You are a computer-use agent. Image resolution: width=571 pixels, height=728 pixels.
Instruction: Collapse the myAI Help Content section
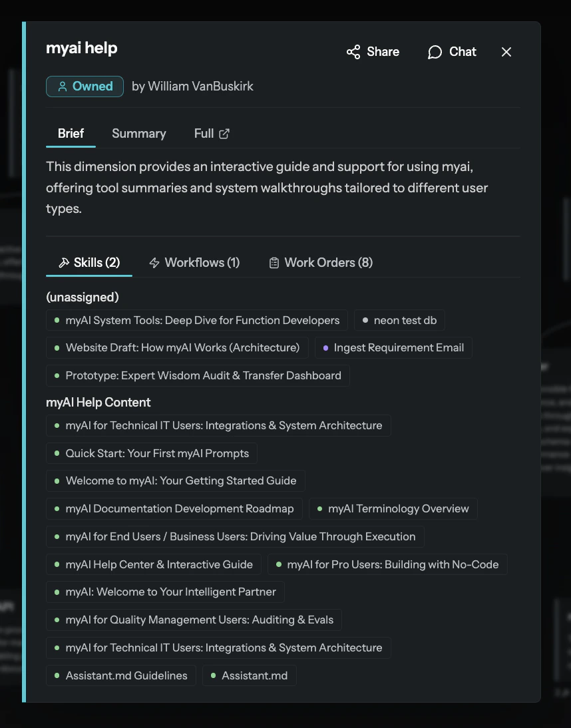click(x=98, y=403)
